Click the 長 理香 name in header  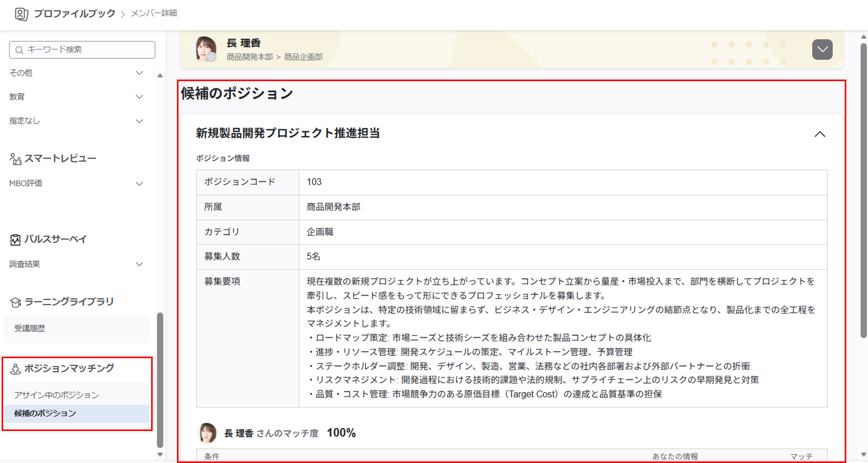244,43
